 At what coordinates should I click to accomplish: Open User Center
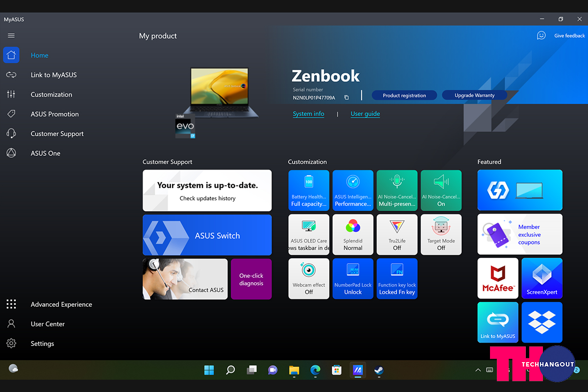click(48, 324)
